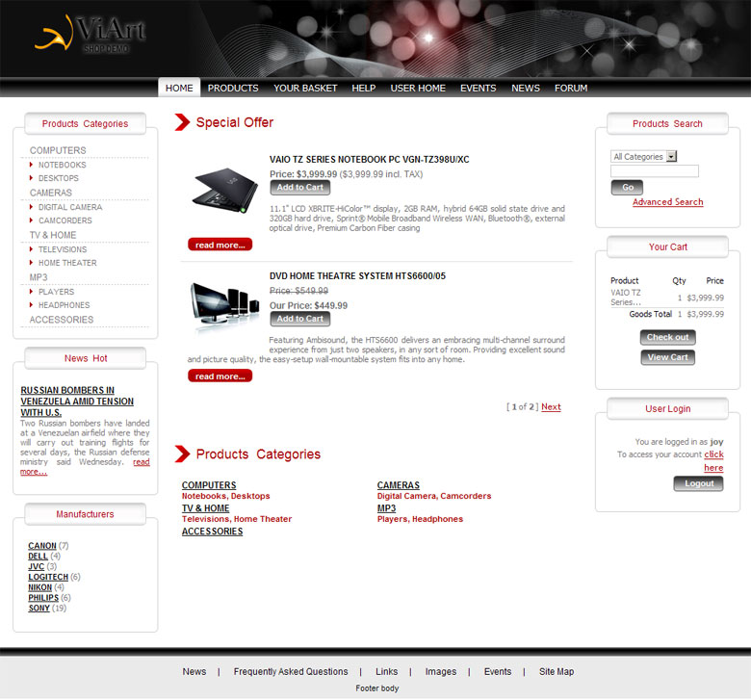
Task: Filter by CANON manufacturer
Action: click(x=42, y=546)
